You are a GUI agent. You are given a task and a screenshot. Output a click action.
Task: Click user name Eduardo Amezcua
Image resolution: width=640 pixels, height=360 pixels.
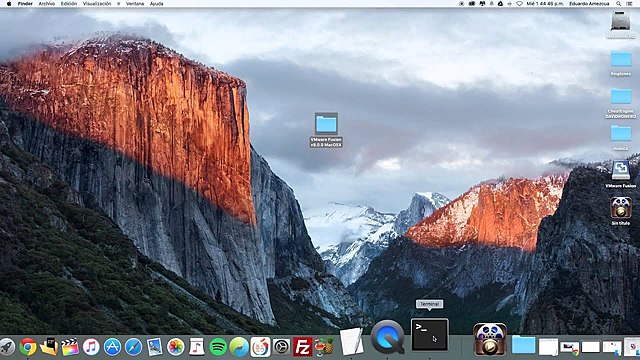(x=589, y=4)
